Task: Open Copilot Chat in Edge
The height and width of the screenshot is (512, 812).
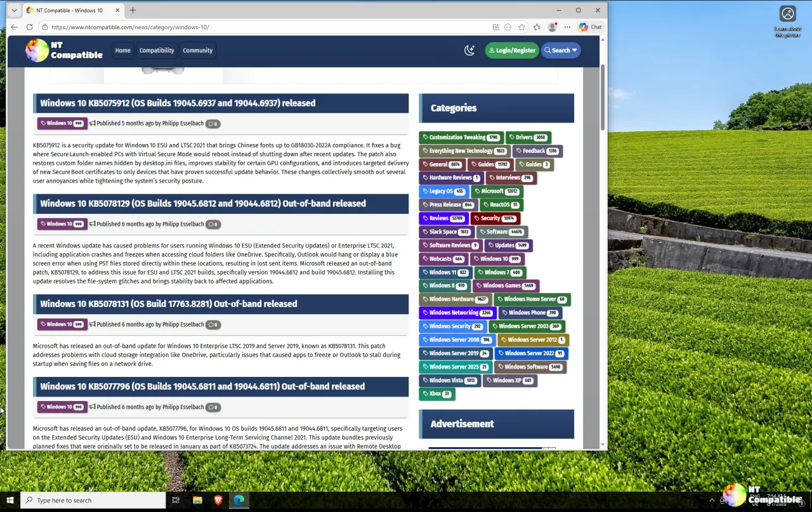Action: point(590,27)
